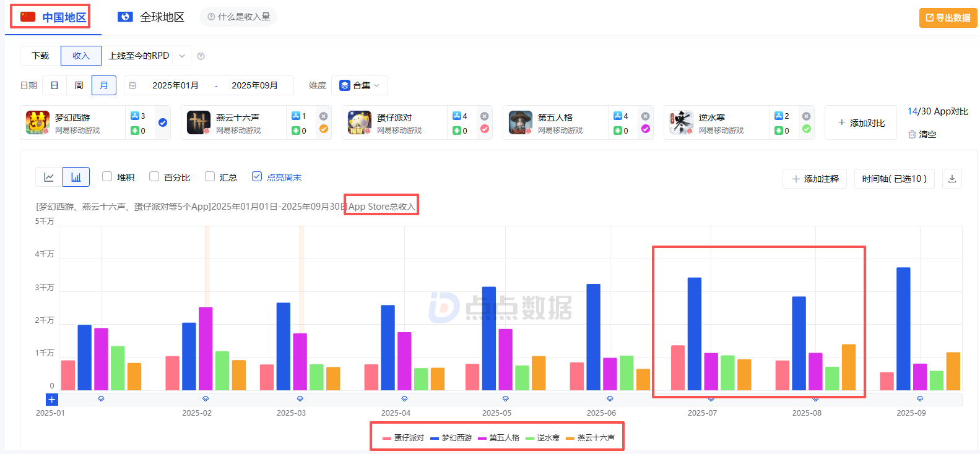Switch to line chart view
The width and height of the screenshot is (980, 454).
pos(49,178)
